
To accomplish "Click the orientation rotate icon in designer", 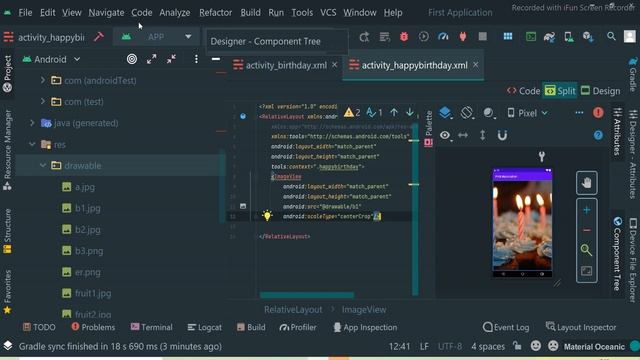I will click(467, 113).
